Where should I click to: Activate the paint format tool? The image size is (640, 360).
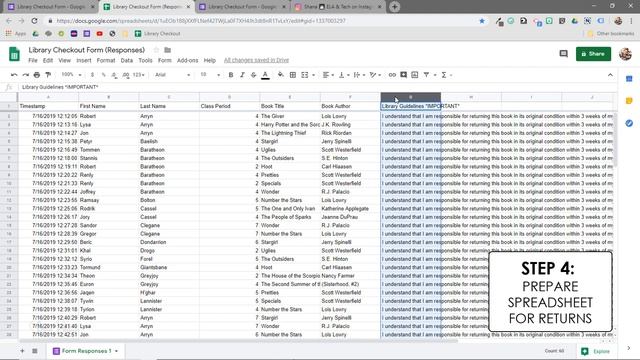coord(48,75)
